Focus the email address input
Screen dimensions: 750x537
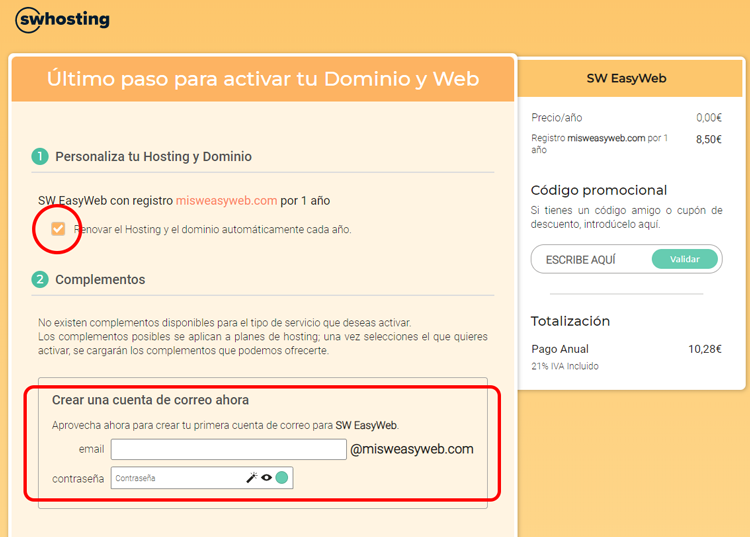pos(229,449)
